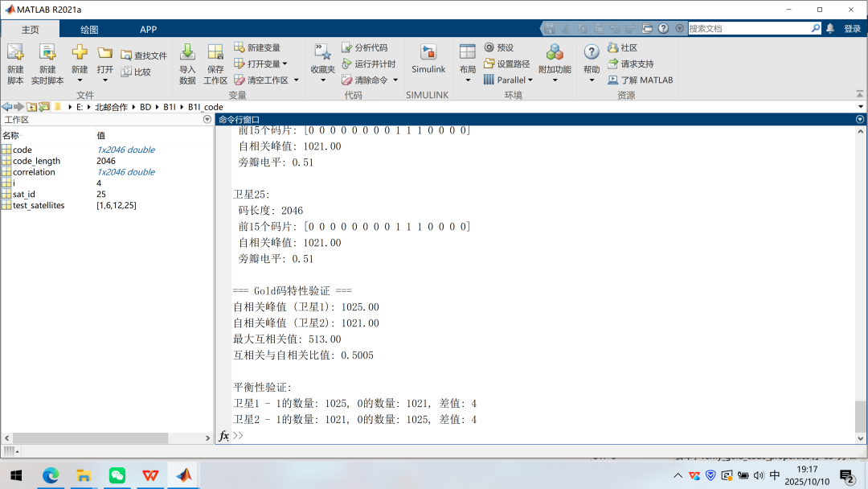This screenshot has height=489, width=868.
Task: Select BD folder in address path
Action: [145, 107]
